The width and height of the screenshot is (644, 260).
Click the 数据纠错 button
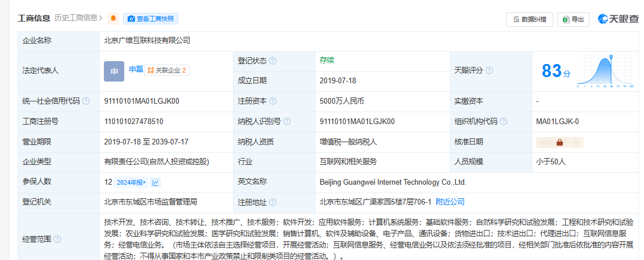click(x=529, y=19)
